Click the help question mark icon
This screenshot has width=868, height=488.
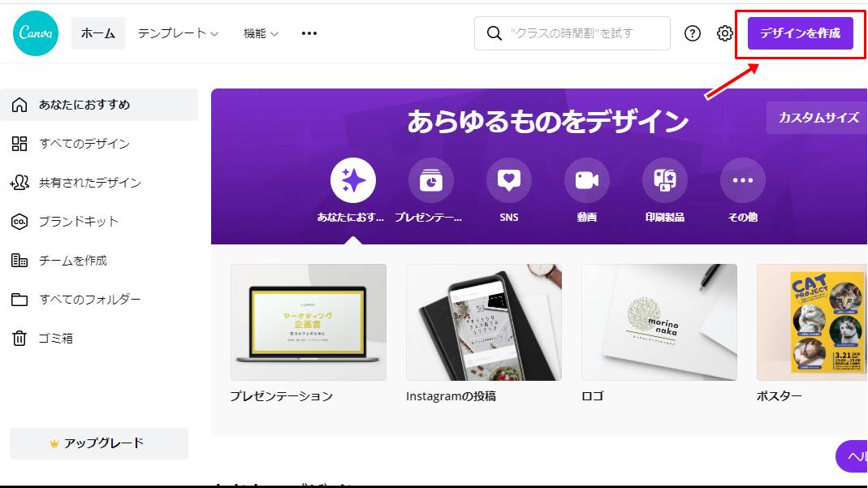point(692,33)
